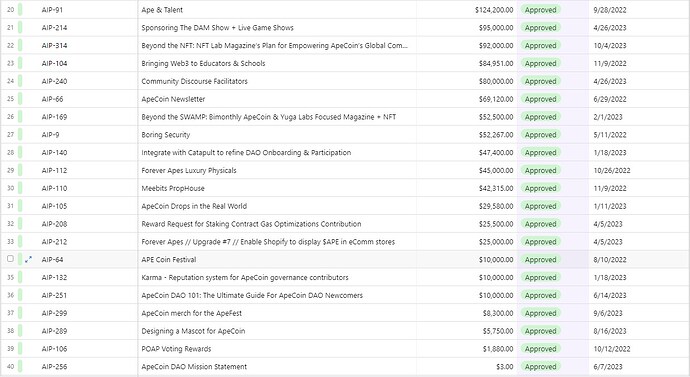Click 'Community Discourse Facilitators' title
This screenshot has height=377, width=690.
click(x=195, y=81)
